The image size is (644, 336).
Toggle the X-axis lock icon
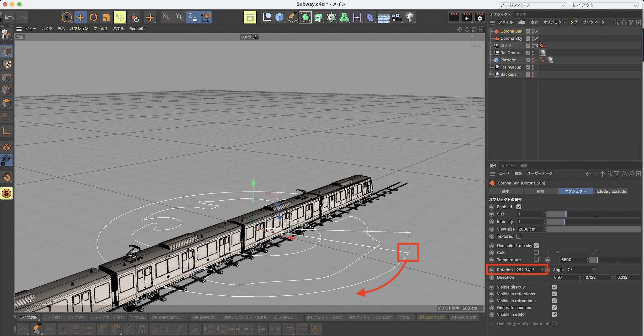click(166, 17)
